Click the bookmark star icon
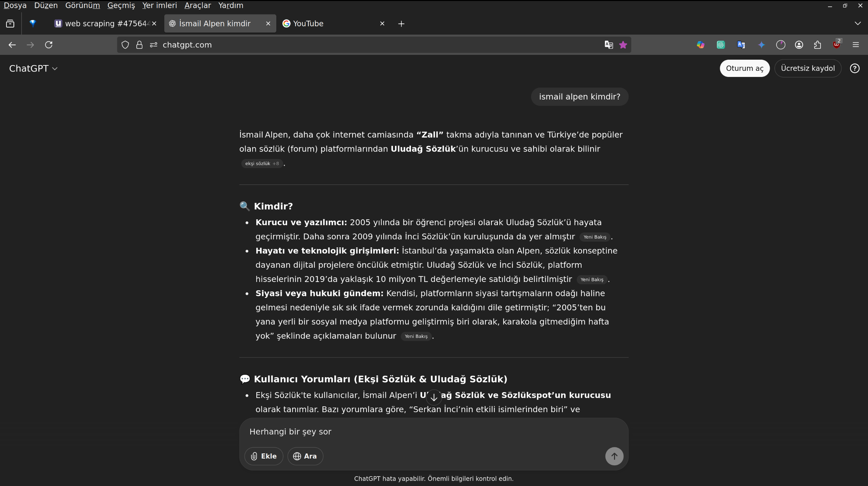 623,45
